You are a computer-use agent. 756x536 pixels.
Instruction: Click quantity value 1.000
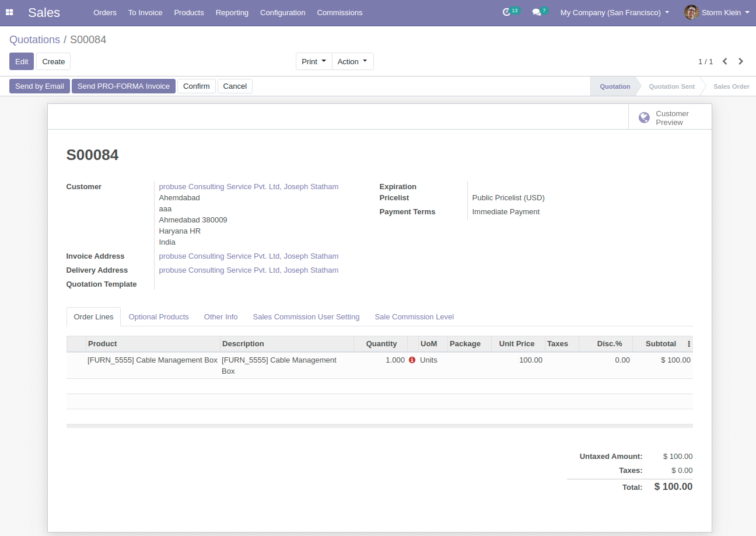click(395, 360)
